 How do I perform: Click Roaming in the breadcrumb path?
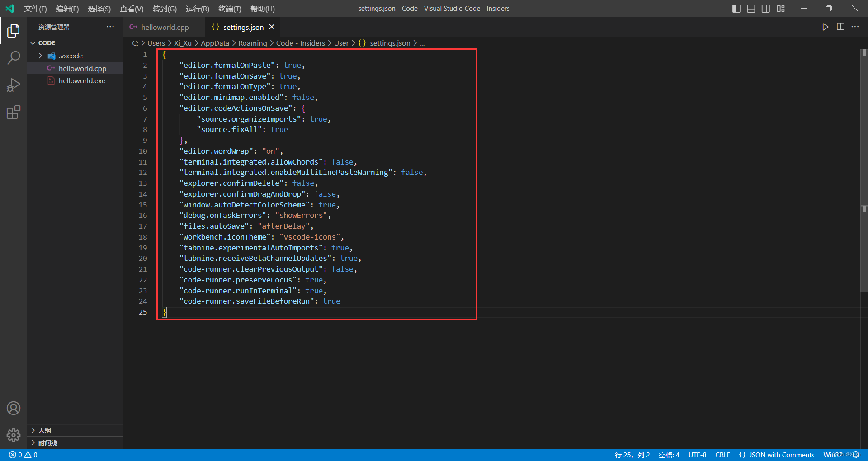[x=252, y=43]
